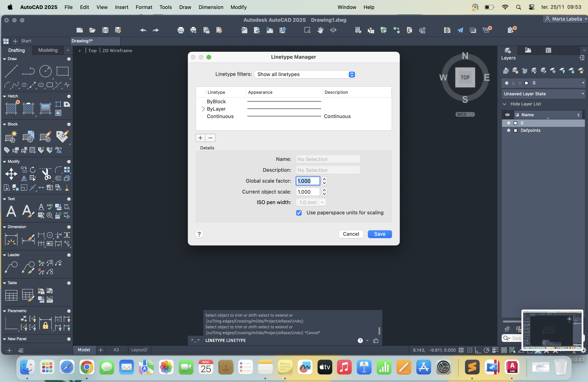Collapse the Hide Layer List expander

(x=505, y=104)
